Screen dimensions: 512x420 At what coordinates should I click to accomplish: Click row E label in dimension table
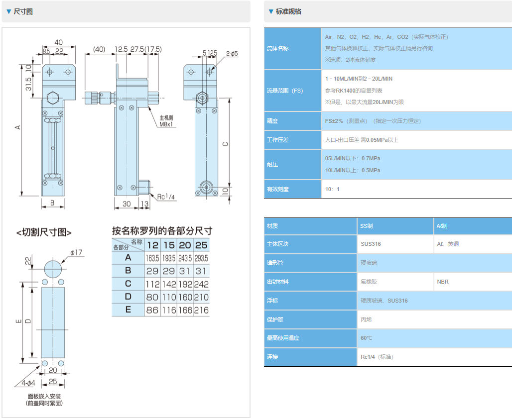(x=128, y=310)
